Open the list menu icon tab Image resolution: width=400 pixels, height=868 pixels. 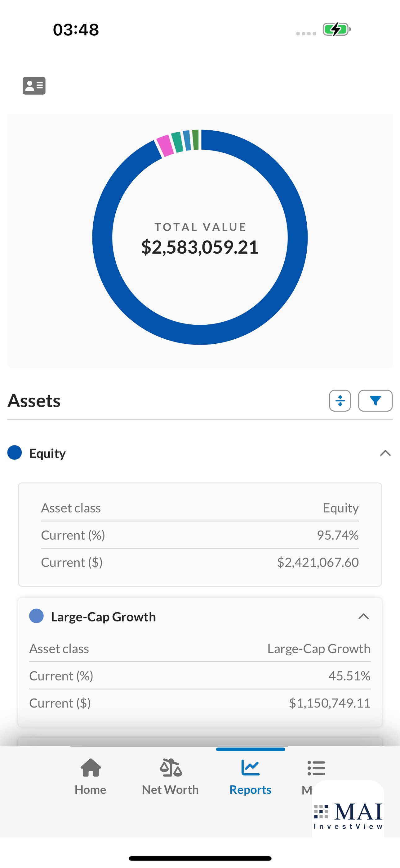tap(316, 768)
